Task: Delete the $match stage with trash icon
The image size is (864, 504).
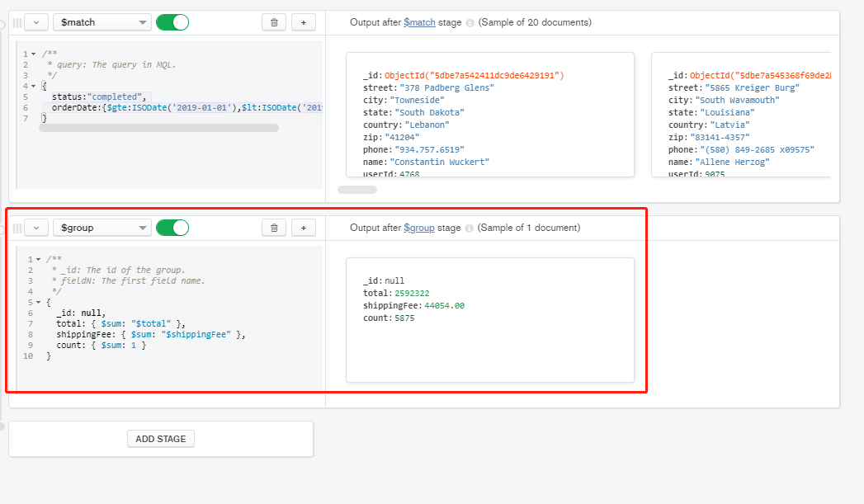Action: click(x=274, y=22)
